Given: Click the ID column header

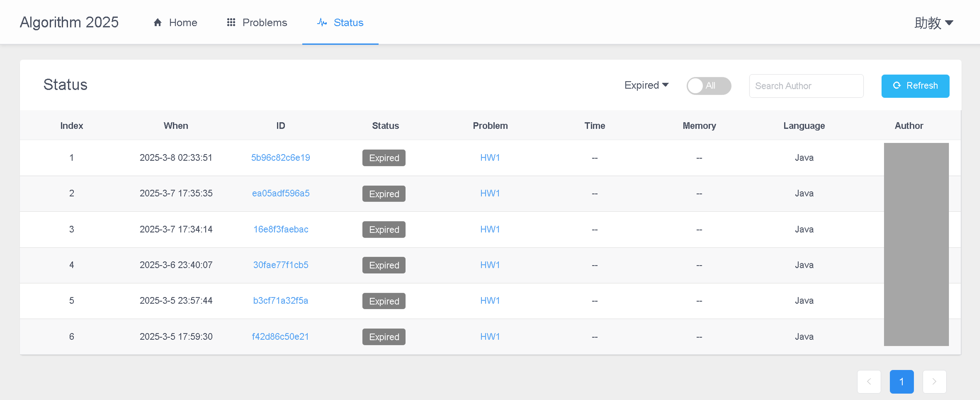Looking at the screenshot, I should 281,126.
